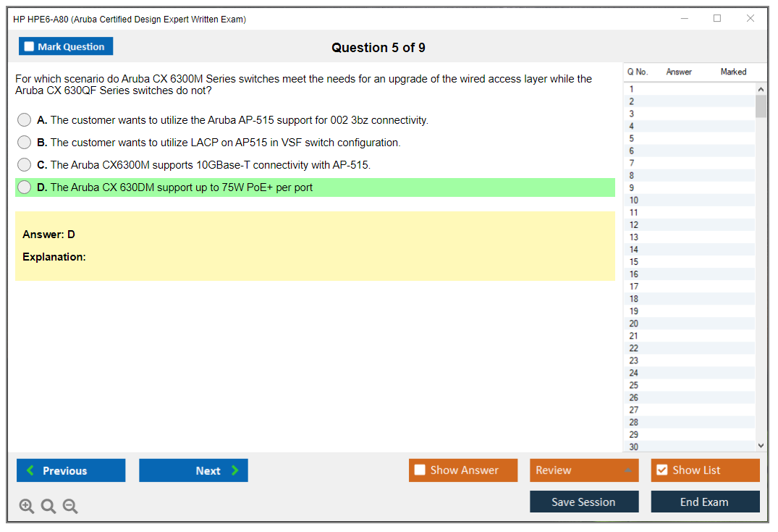Choose answer C about 10GBase-T connectivity
This screenshot has width=778, height=532.
point(25,165)
